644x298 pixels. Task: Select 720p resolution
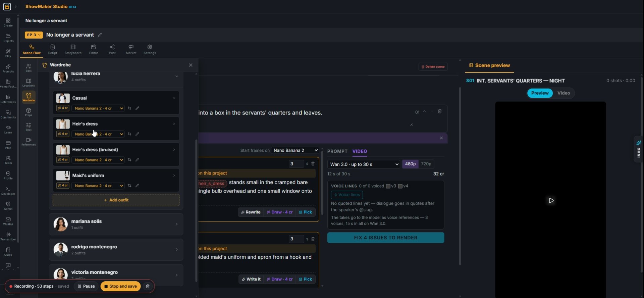tap(426, 164)
